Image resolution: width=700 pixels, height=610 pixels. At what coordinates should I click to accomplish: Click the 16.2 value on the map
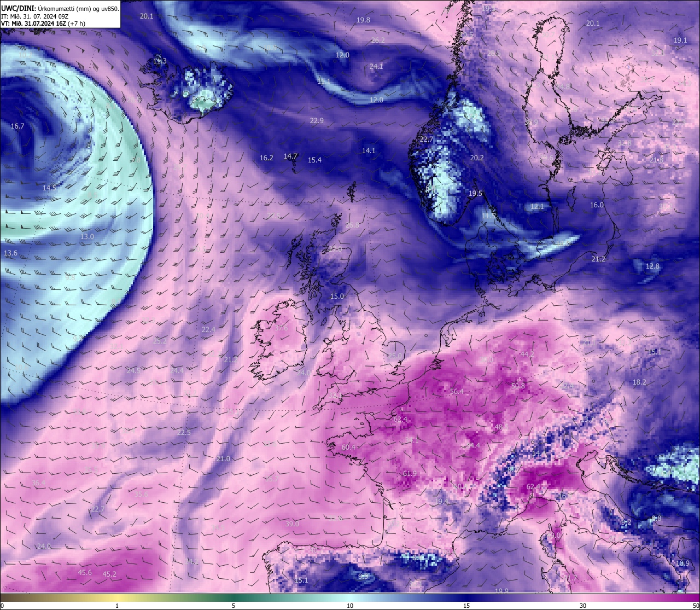point(266,158)
